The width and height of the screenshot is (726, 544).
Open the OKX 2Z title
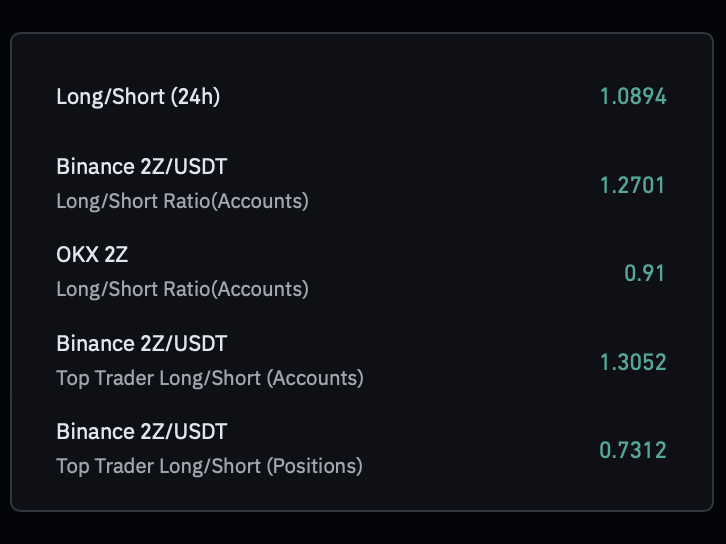pyautogui.click(x=92, y=255)
